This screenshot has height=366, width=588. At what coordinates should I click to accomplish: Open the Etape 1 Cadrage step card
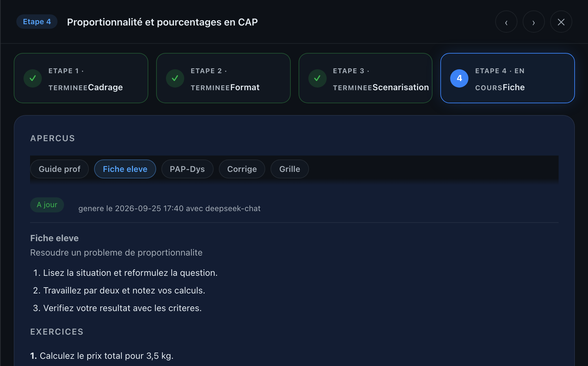pyautogui.click(x=81, y=78)
